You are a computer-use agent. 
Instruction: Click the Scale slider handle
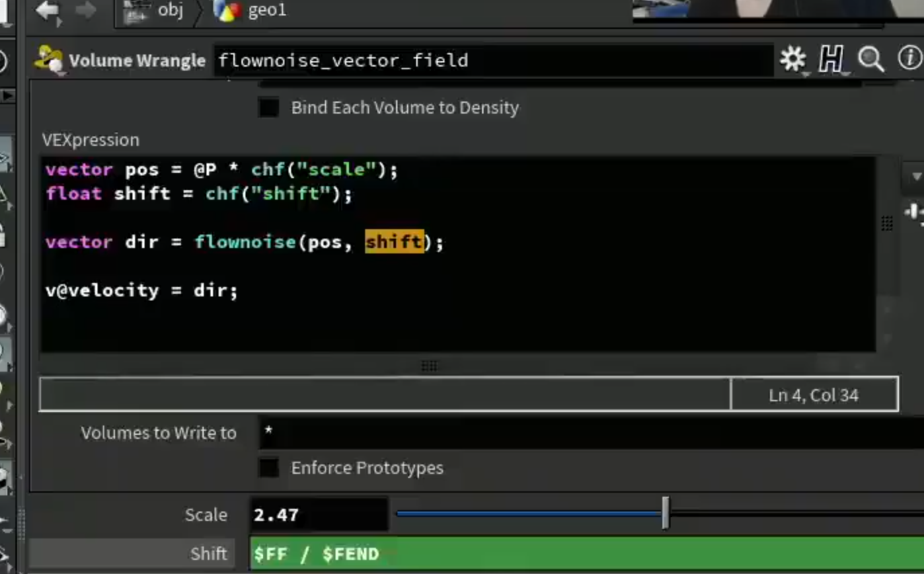pyautogui.click(x=665, y=514)
